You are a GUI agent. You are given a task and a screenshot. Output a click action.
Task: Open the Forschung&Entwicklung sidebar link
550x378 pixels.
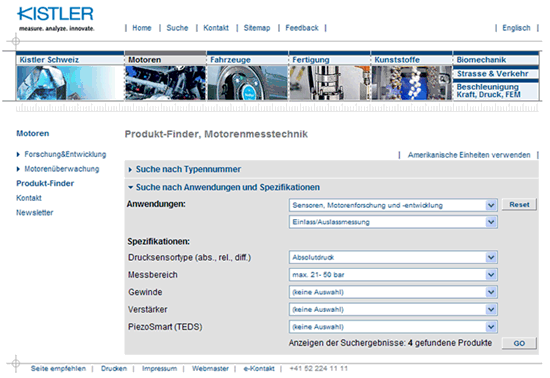click(x=65, y=155)
